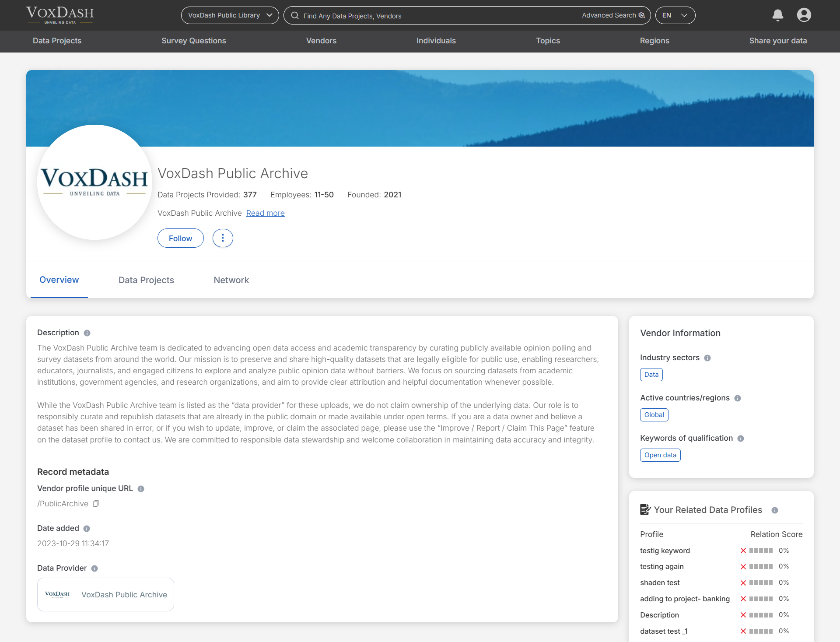Click the Open data keyword tag
The image size is (840, 642).
[660, 455]
